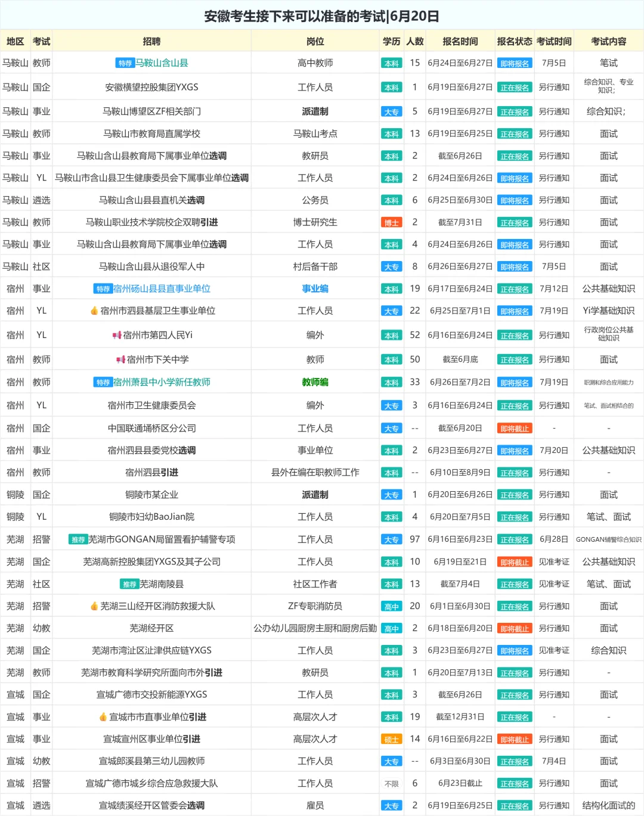This screenshot has height=816, width=644.
Task: Select the 学历 column header
Action: tap(391, 41)
